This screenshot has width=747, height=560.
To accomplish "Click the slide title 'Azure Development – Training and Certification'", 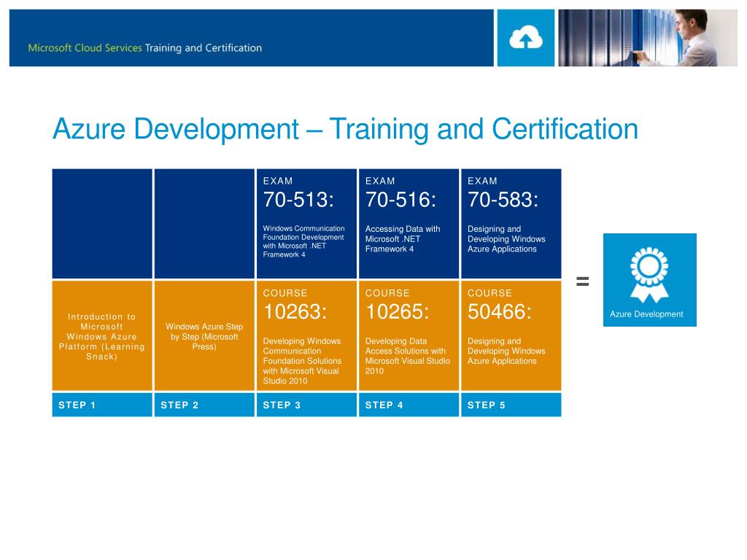I will tap(345, 129).
